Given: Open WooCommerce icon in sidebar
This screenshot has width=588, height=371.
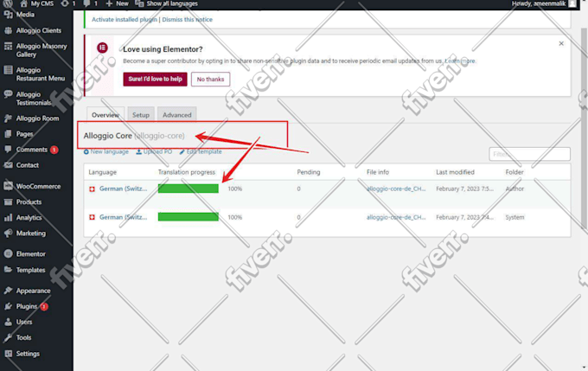Looking at the screenshot, I should tap(8, 186).
